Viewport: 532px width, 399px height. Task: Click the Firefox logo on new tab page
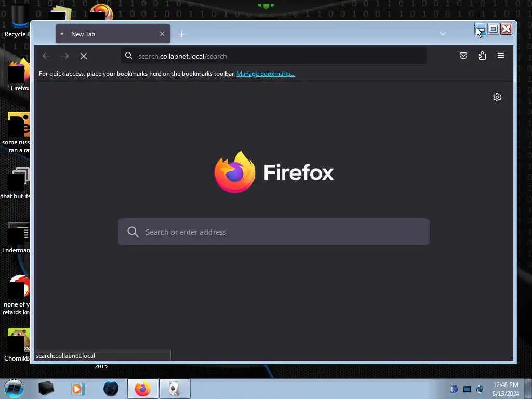coord(274,172)
